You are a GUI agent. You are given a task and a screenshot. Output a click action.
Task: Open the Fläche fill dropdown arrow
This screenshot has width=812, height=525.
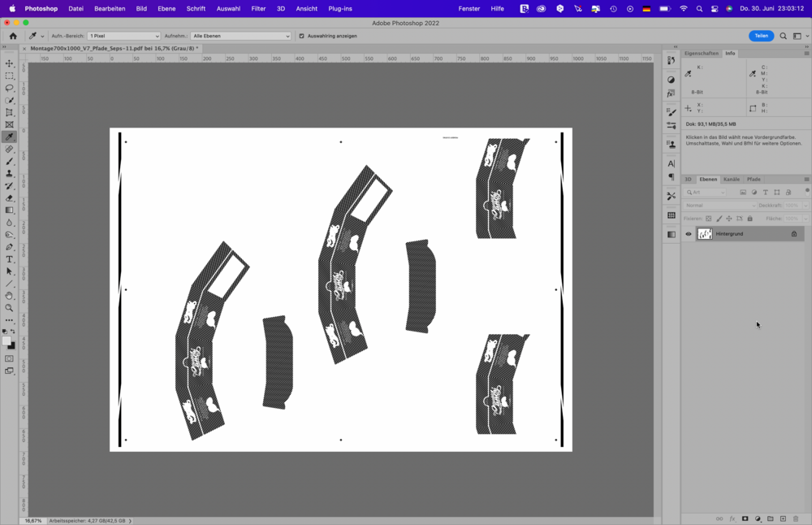[x=806, y=219]
